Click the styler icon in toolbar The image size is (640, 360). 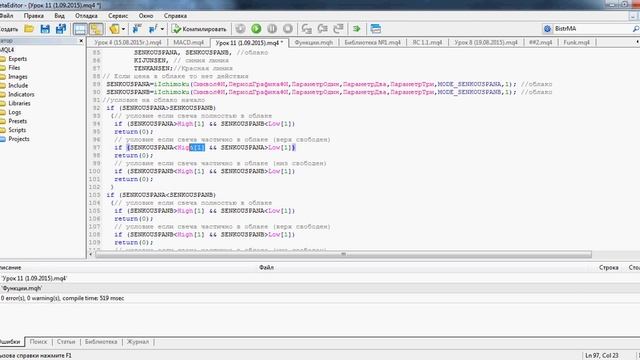114,29
